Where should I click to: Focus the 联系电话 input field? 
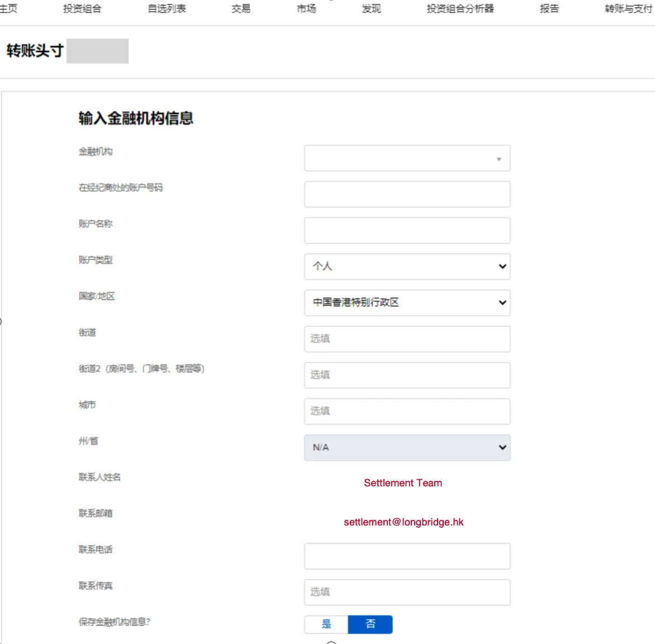[x=407, y=556]
